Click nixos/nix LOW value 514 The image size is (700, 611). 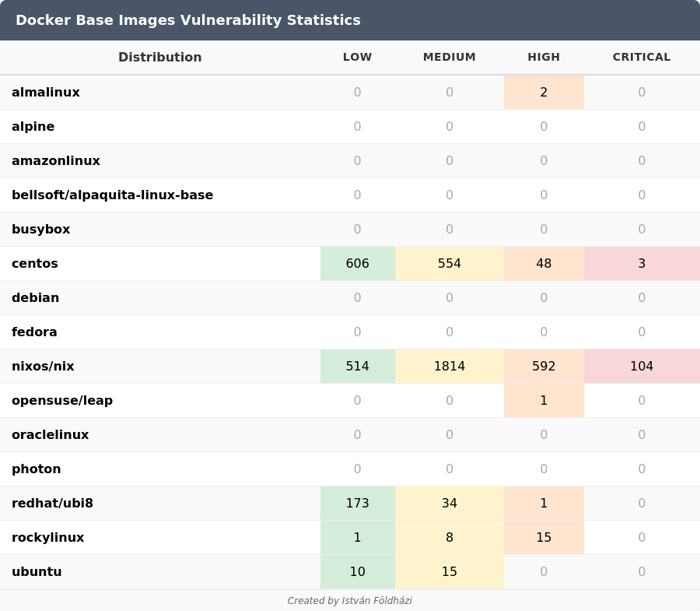358,367
